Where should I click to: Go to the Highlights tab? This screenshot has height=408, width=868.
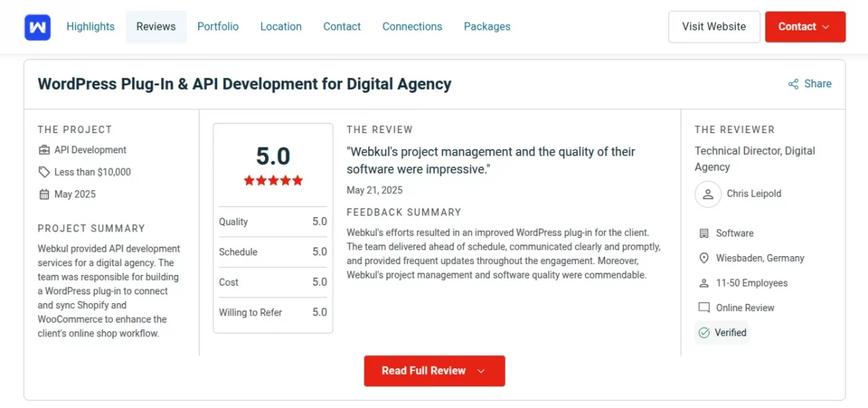90,26
